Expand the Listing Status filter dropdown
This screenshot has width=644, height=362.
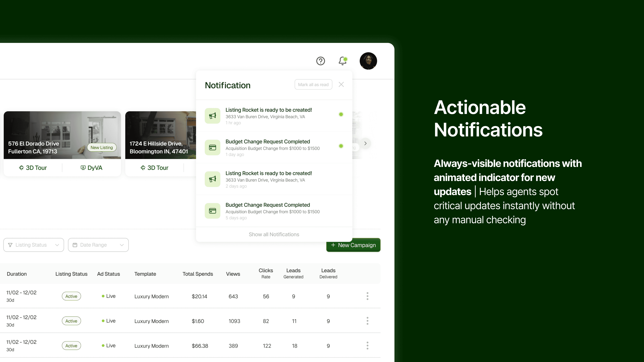point(34,245)
